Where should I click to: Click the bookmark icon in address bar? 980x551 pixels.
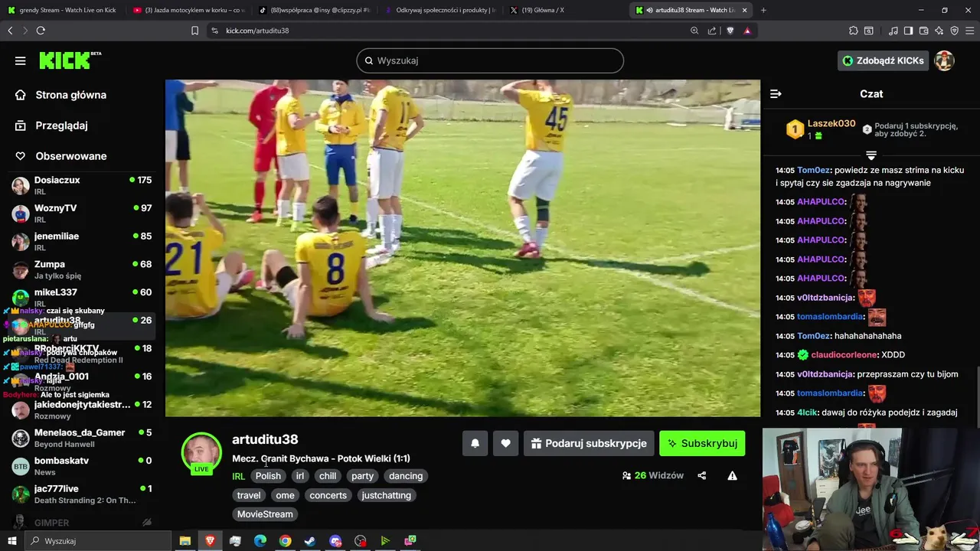coord(194,31)
